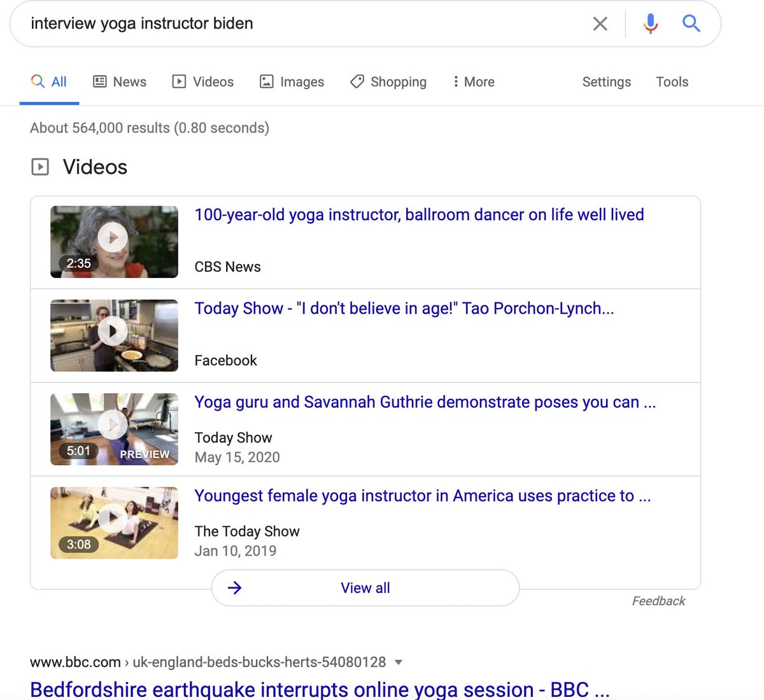Expand the dropdown arrow beside the BBC URL
764x700 pixels.
(x=399, y=662)
